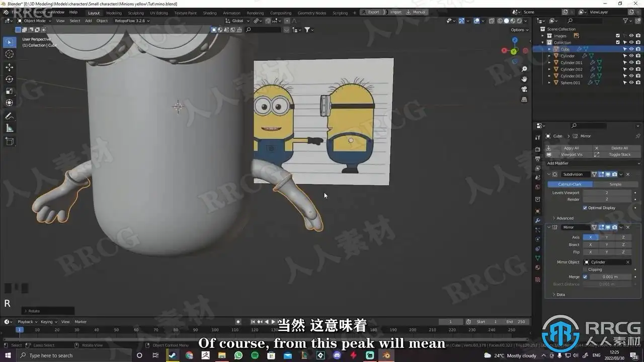Select the Cursor tool in the viewport toolbar
This screenshot has height=362, width=644.
tap(10, 54)
